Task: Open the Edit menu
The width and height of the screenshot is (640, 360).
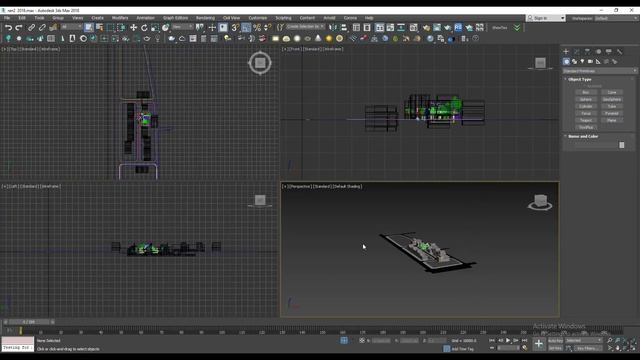Action: [22, 18]
